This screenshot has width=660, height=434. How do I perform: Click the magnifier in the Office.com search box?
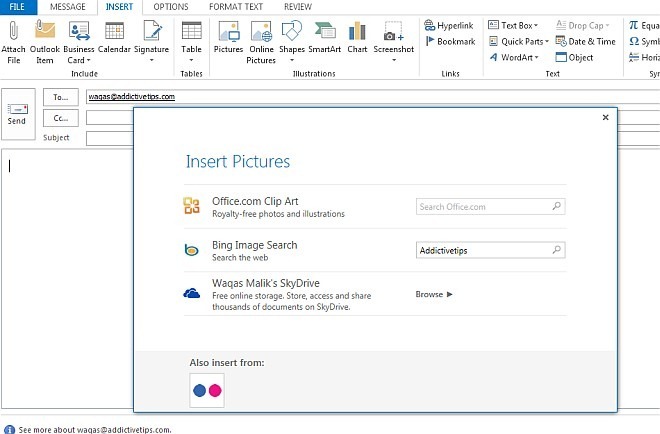coord(556,206)
